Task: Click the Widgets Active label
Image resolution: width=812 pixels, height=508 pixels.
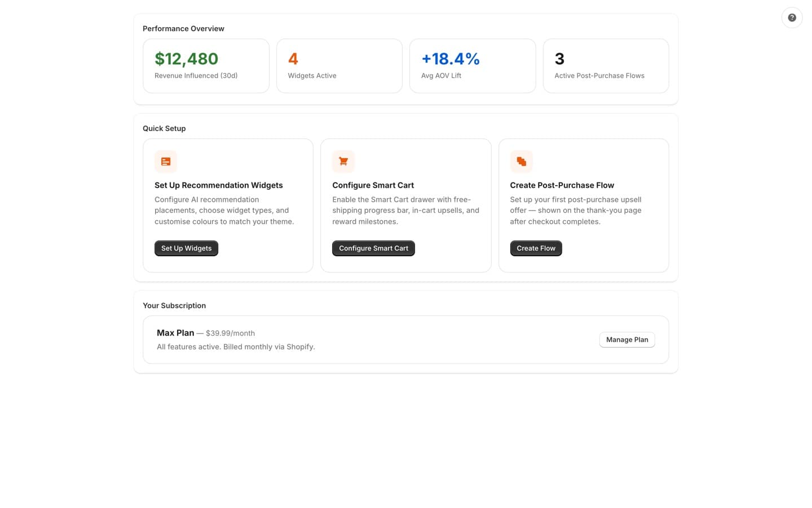Action: (x=312, y=76)
